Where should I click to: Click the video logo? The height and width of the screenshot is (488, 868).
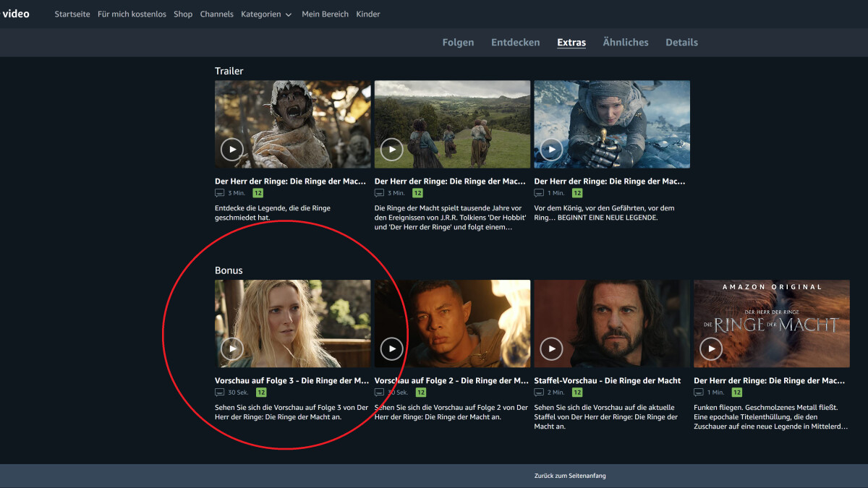pyautogui.click(x=15, y=14)
